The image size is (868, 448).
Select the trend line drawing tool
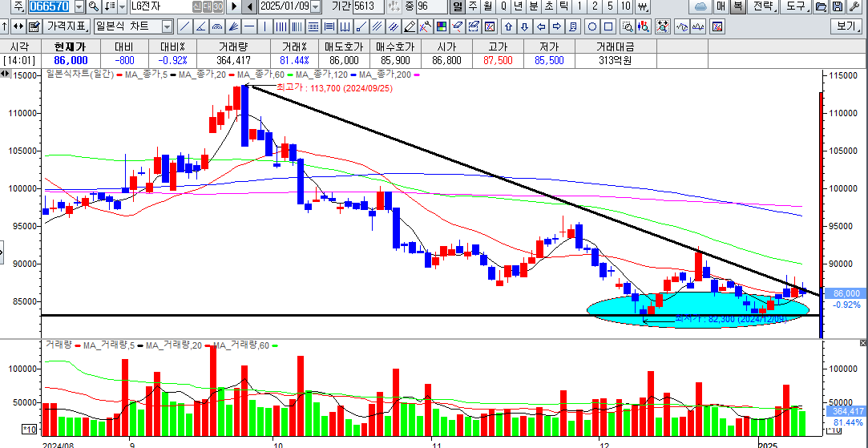[185, 26]
